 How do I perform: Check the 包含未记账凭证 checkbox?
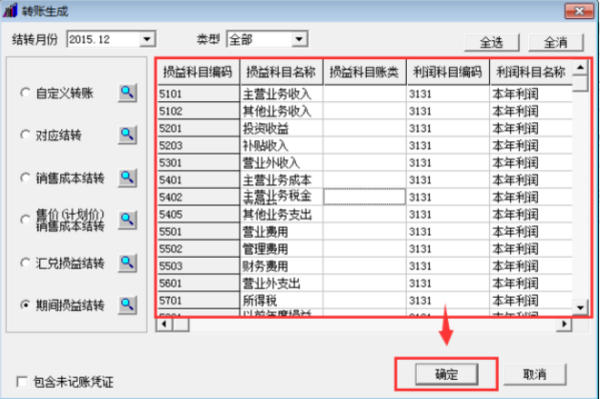(x=22, y=381)
